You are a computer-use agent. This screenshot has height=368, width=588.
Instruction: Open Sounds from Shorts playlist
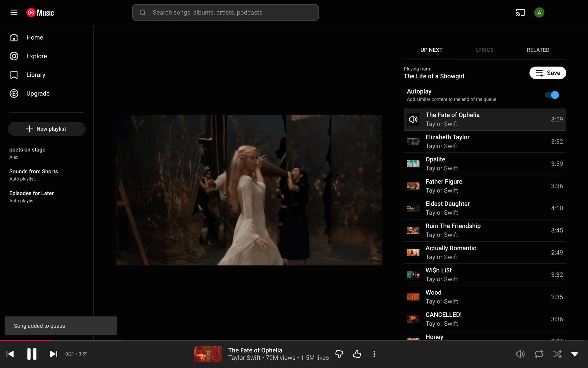coord(47,175)
